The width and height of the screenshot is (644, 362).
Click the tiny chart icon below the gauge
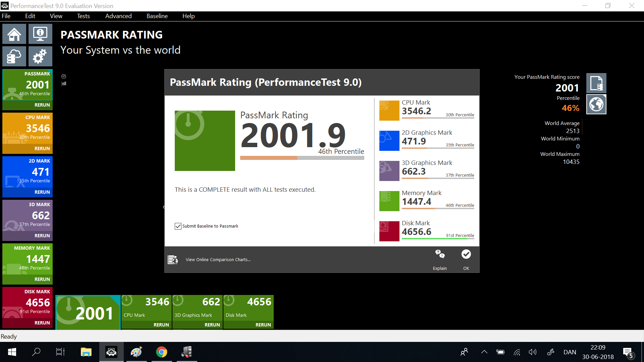64,84
